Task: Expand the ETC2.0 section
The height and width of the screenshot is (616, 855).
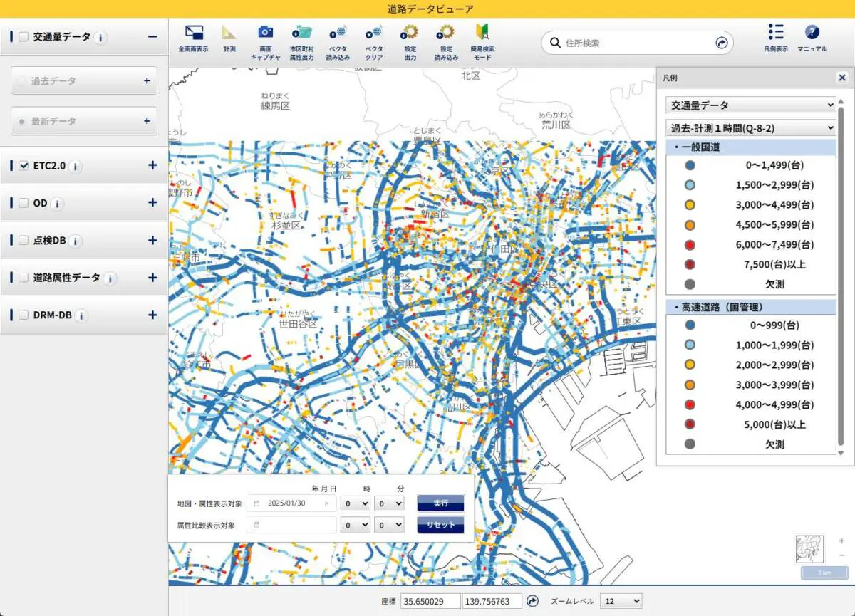Action: [x=152, y=165]
